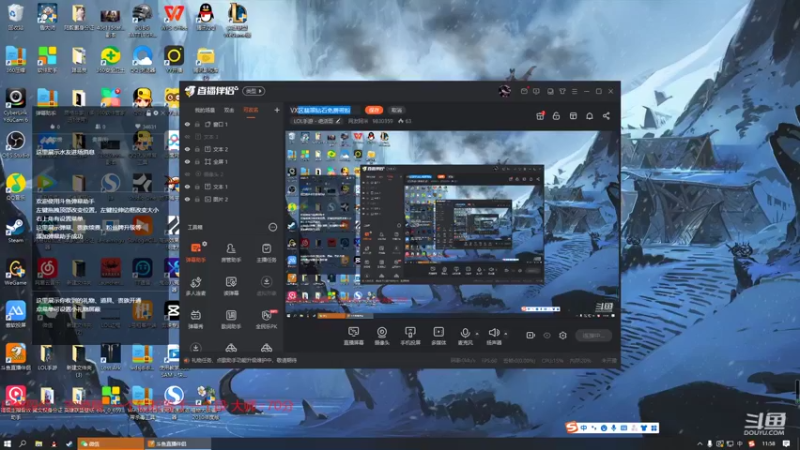Toggle visibility of the 全屏 1 layer

(x=187, y=162)
